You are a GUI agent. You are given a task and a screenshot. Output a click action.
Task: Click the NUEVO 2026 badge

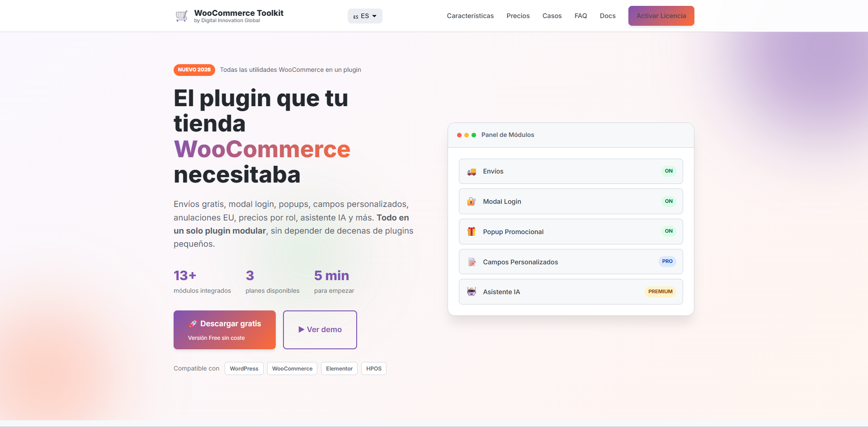pyautogui.click(x=194, y=70)
